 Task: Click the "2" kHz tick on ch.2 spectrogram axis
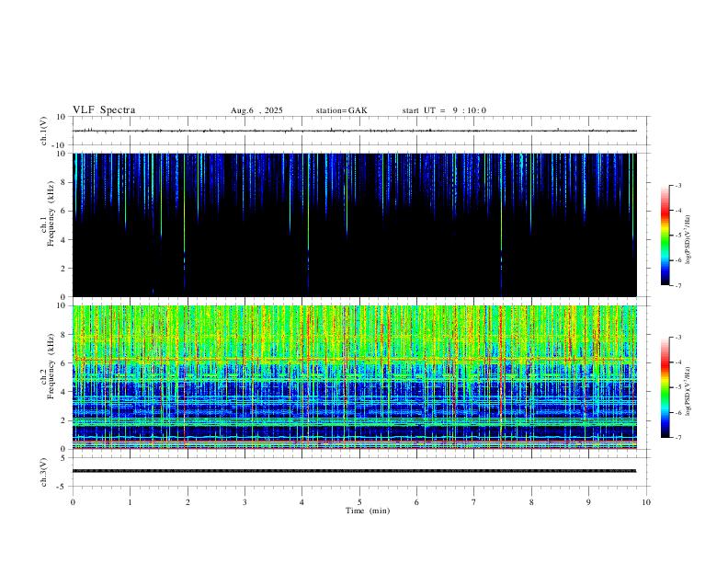coord(64,420)
